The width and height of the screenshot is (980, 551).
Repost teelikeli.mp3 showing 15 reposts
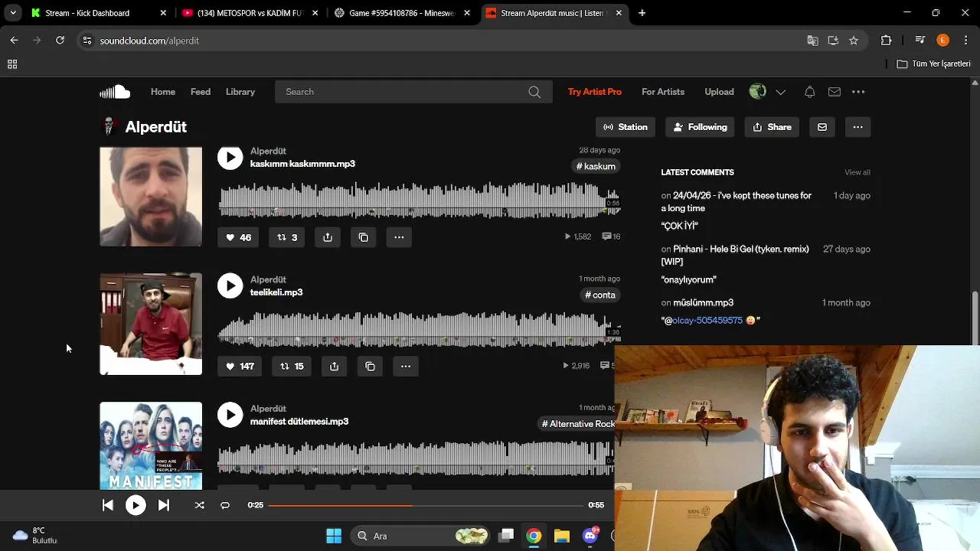click(x=292, y=366)
